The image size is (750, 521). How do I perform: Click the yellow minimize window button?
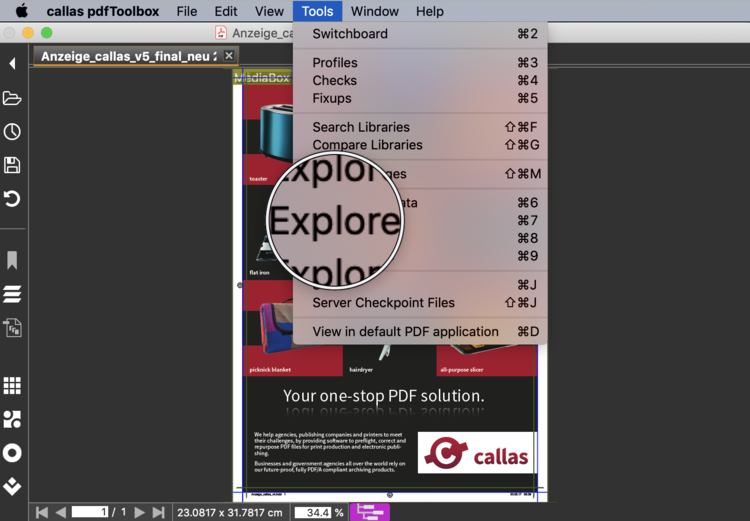pos(28,33)
